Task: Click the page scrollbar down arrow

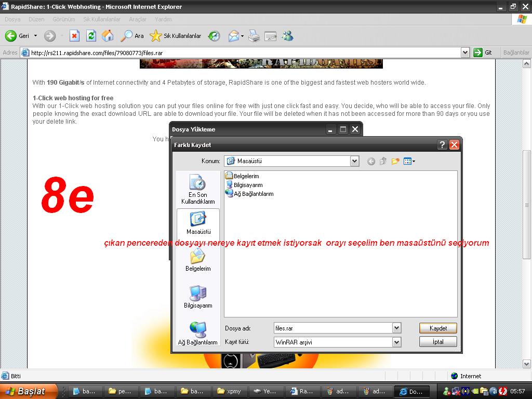Action: tap(527, 364)
